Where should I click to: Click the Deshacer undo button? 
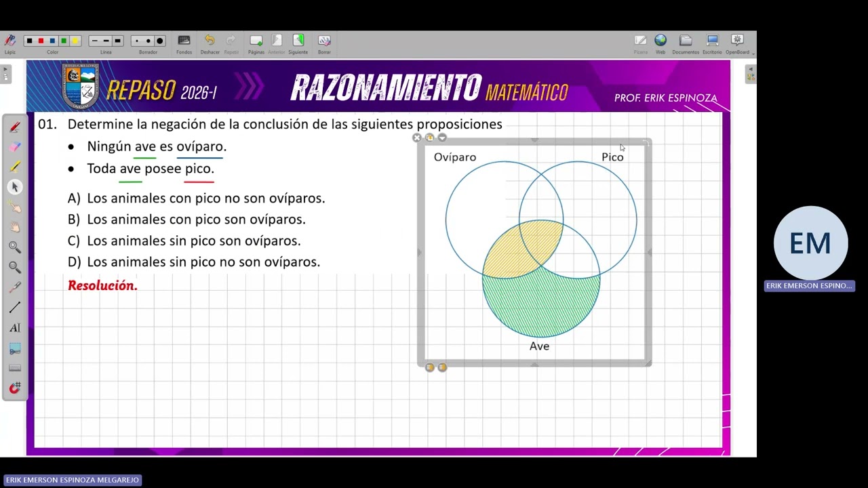tap(210, 43)
